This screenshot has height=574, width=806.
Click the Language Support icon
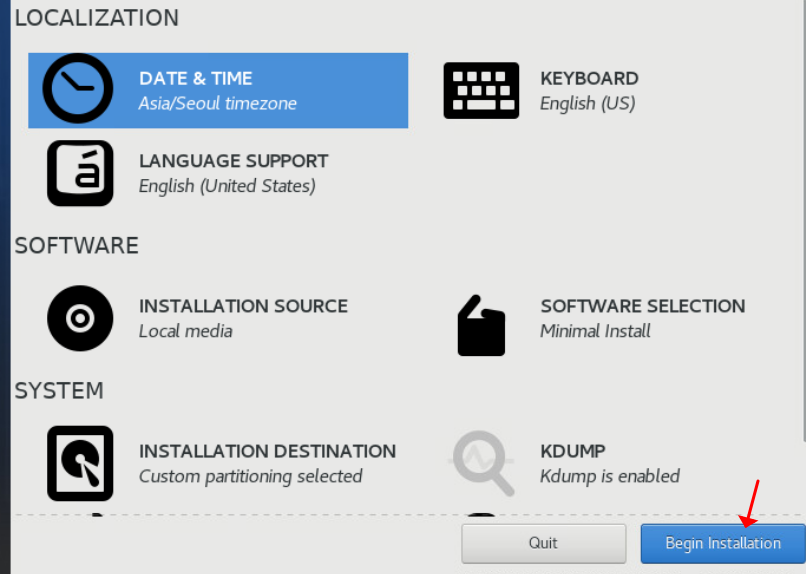point(80,173)
